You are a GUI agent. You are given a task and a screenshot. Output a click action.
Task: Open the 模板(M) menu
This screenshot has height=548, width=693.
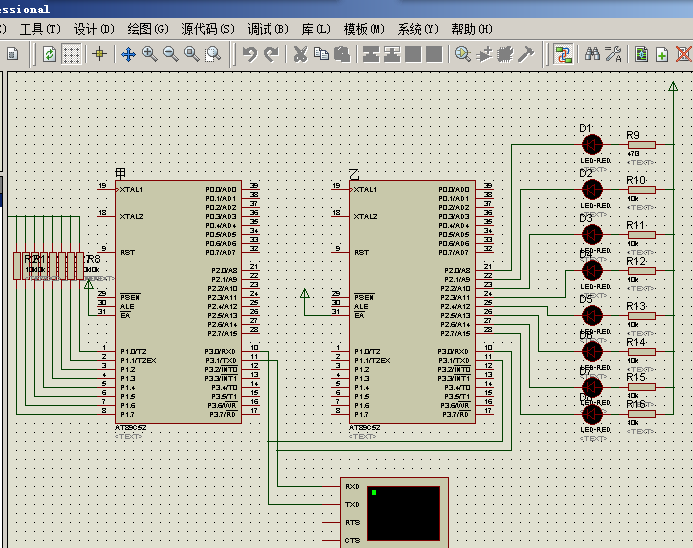(364, 29)
